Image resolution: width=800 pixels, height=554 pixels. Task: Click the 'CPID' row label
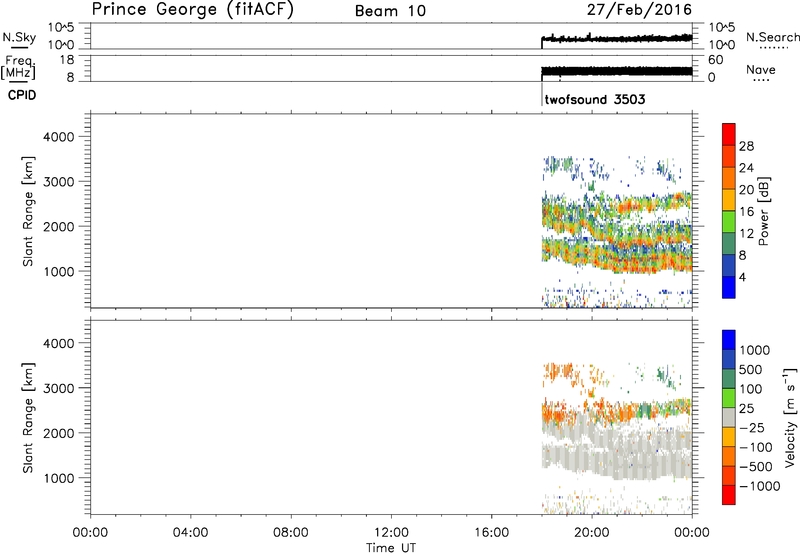click(22, 95)
